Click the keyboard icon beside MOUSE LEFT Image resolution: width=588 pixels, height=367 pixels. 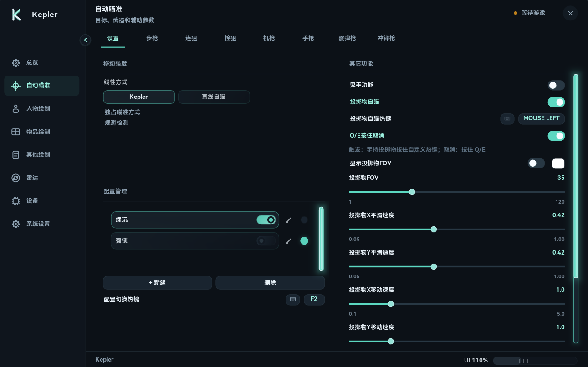click(507, 119)
